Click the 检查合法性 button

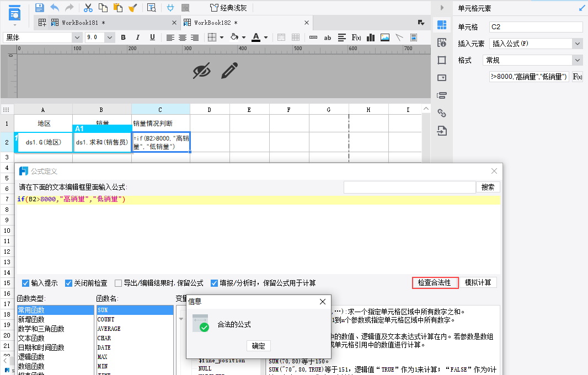435,283
